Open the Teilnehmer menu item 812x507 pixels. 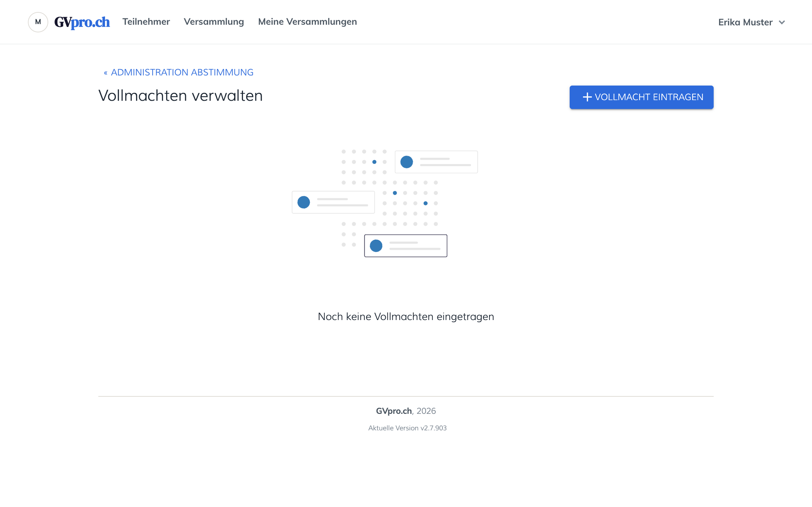pos(146,22)
